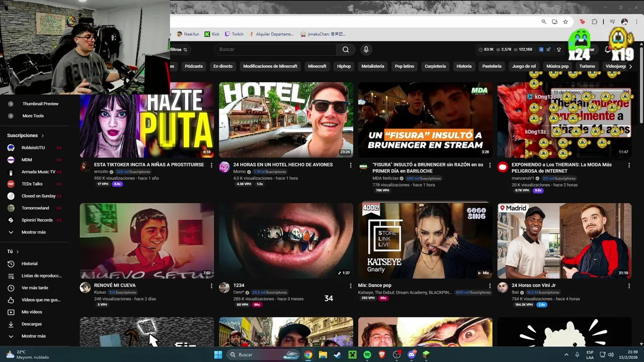The width and height of the screenshot is (644, 362).
Task: Open the manzanaV1 channel avatar
Action: click(x=503, y=167)
